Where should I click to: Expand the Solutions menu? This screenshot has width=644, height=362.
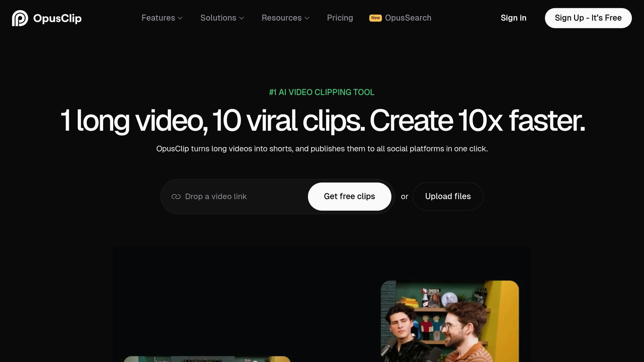[218, 18]
